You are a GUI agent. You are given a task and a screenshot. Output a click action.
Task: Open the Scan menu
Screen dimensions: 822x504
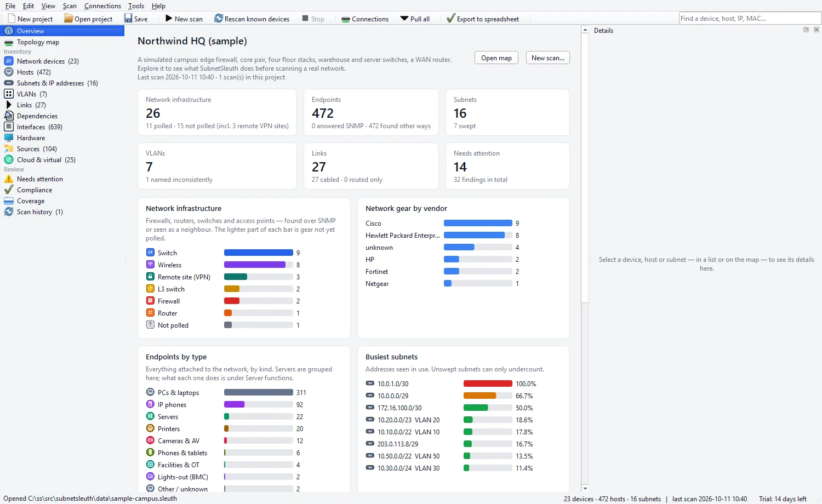(70, 6)
